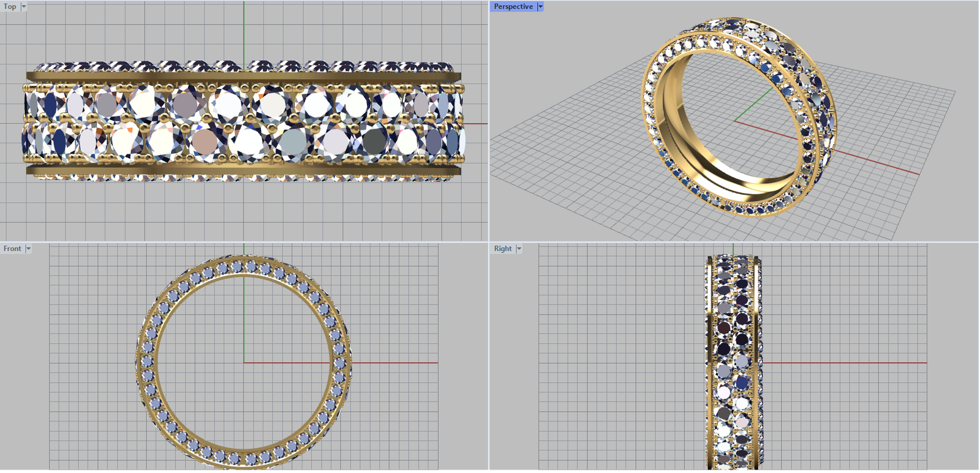980x473 pixels.
Task: Click the origin point in Front viewport
Action: click(244, 363)
